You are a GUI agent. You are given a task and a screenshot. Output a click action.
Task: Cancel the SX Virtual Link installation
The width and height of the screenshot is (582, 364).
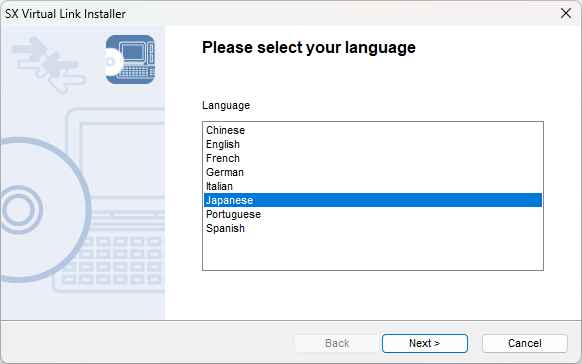pos(524,343)
